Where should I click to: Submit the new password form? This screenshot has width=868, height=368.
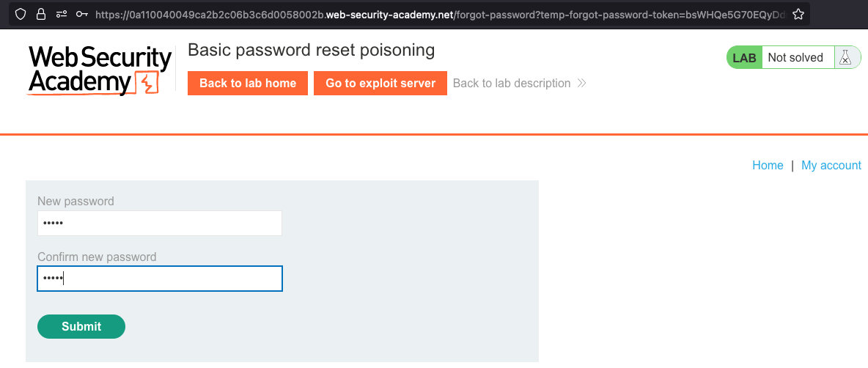pos(81,327)
